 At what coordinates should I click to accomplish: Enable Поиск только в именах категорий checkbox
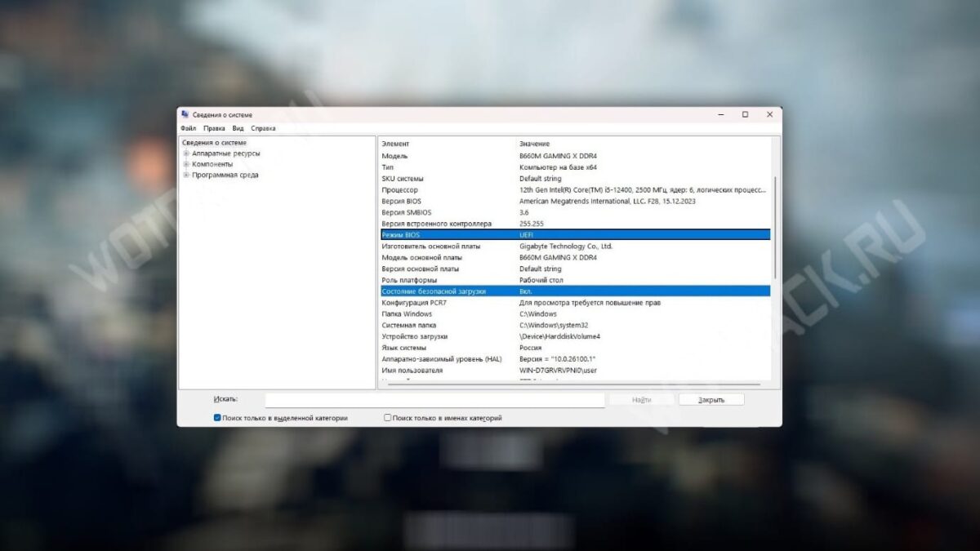pyautogui.click(x=388, y=418)
